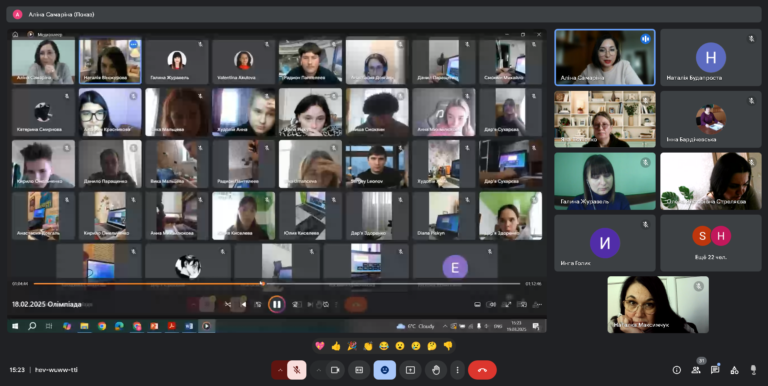Pause the video in shared player
Screen dimensions: 768x386
pyautogui.click(x=277, y=304)
